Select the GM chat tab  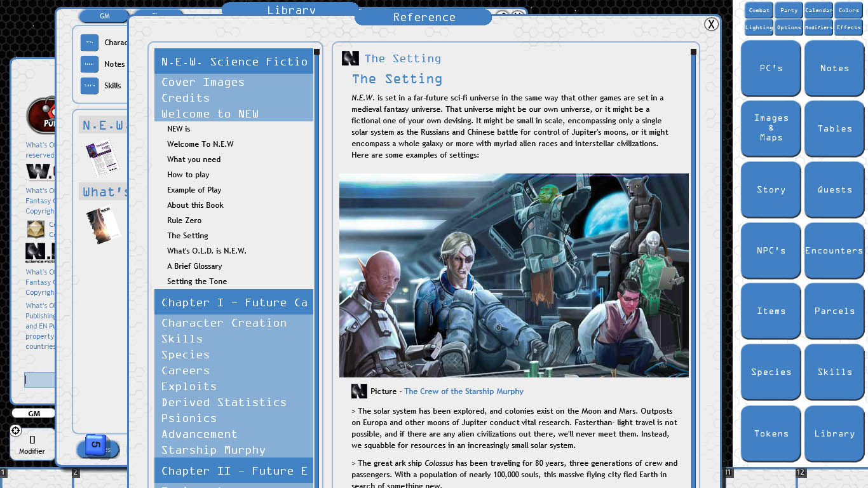[33, 413]
